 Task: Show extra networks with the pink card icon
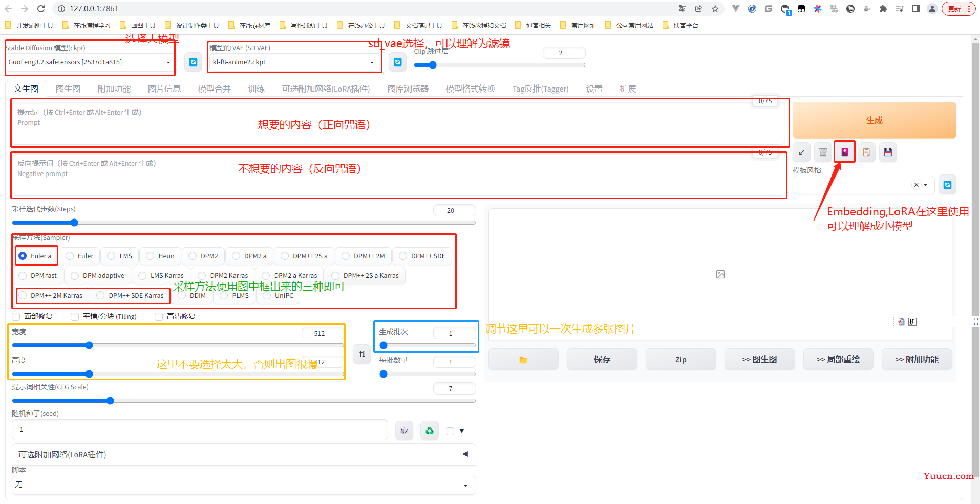[x=845, y=152]
